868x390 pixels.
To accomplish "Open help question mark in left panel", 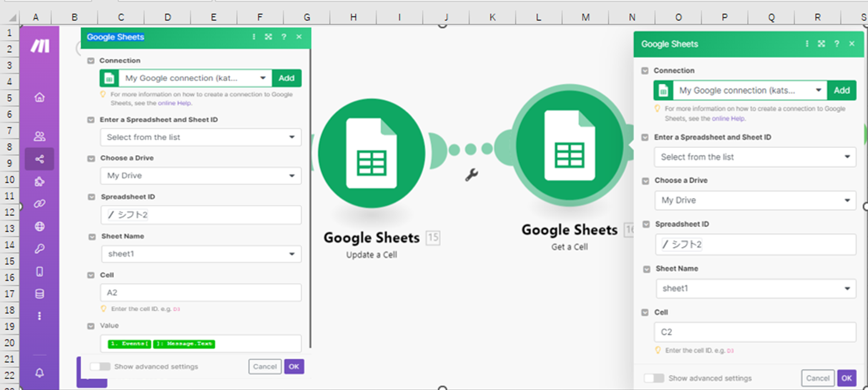I will click(284, 37).
